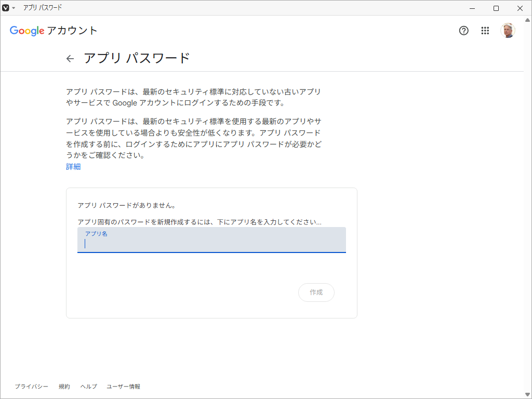Open the 規約 footer link
Image resolution: width=532 pixels, height=399 pixels.
[x=64, y=387]
